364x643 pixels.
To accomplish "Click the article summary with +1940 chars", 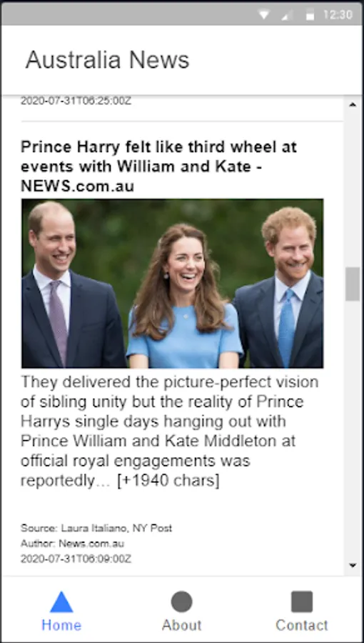I will pos(170,431).
